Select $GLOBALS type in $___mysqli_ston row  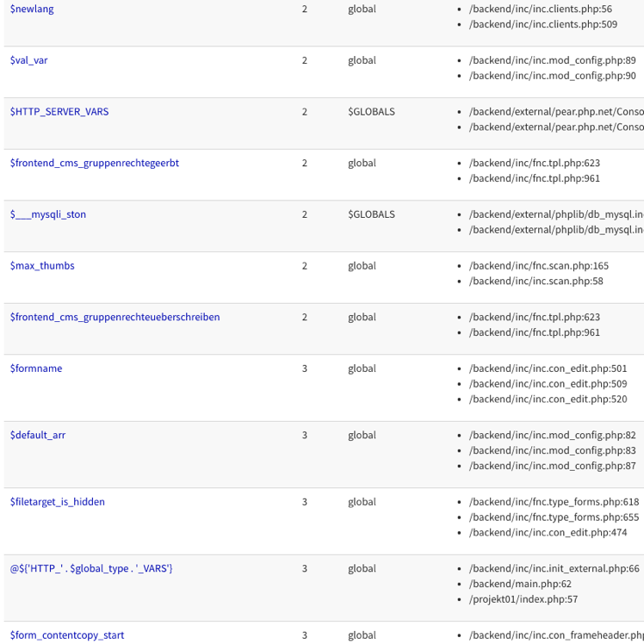coord(371,214)
